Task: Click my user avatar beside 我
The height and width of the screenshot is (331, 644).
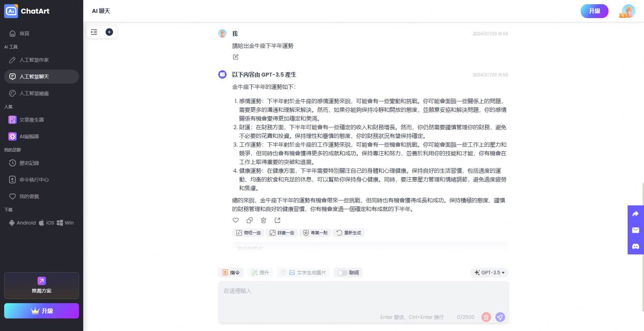Action: [222, 33]
